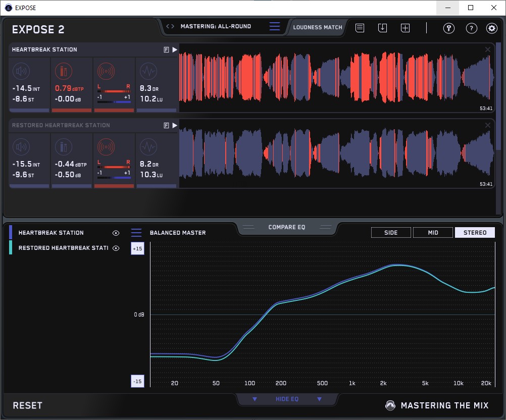506x420 pixels.
Task: Open the settings gear icon
Action: click(x=491, y=28)
